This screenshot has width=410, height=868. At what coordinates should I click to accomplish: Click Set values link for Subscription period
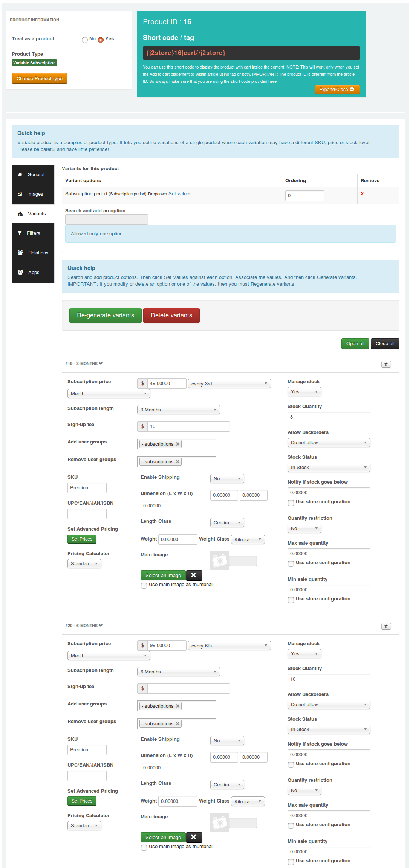180,194
